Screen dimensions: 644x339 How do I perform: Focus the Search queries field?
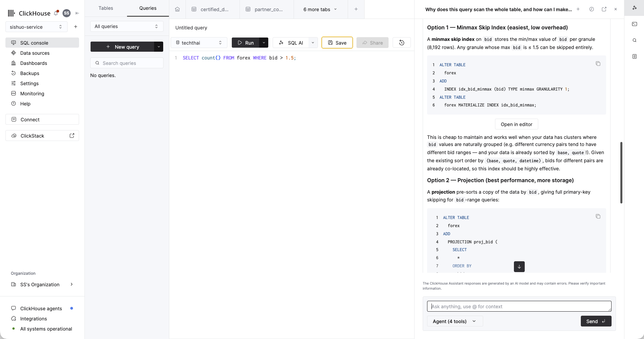(127, 63)
